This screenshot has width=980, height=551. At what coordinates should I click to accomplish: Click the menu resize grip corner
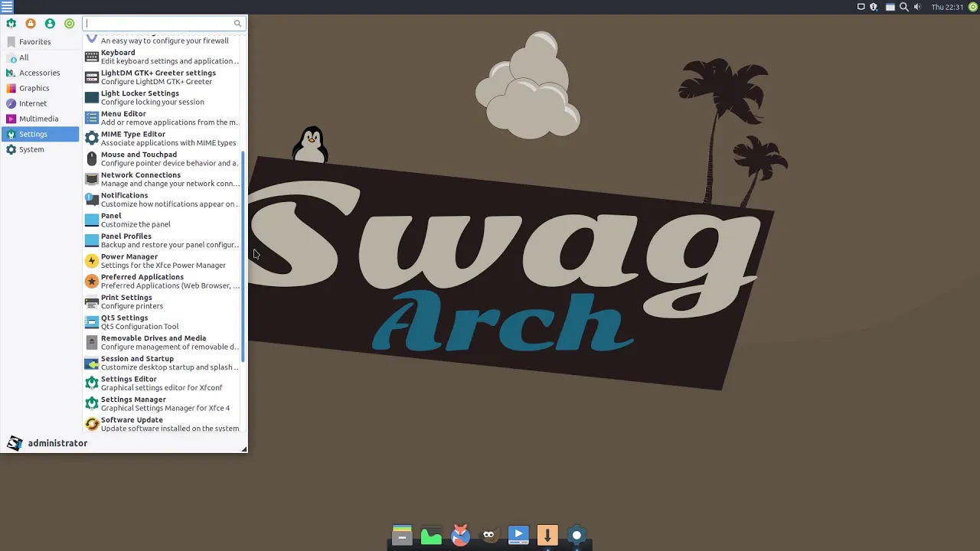[244, 449]
